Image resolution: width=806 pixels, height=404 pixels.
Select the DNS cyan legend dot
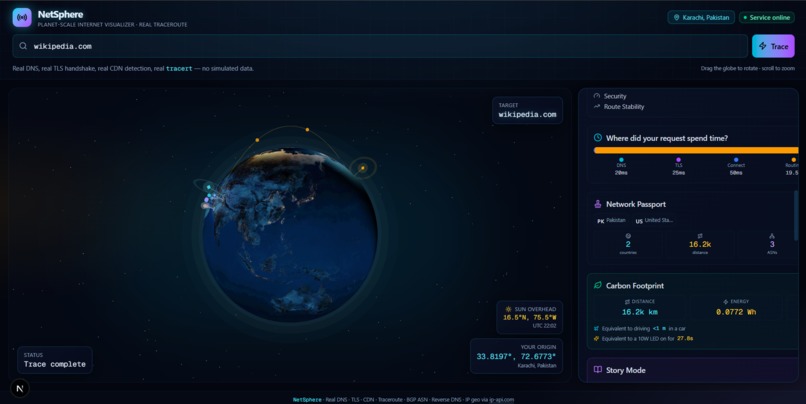[621, 160]
